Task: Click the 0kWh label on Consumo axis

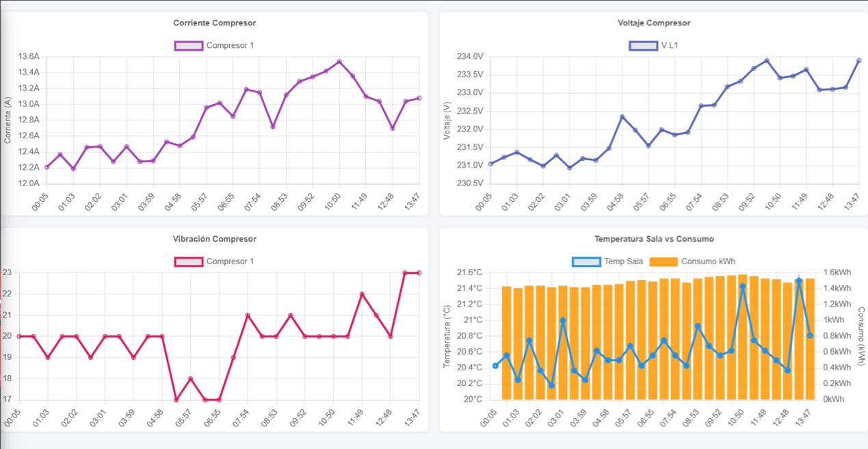Action: (x=833, y=400)
